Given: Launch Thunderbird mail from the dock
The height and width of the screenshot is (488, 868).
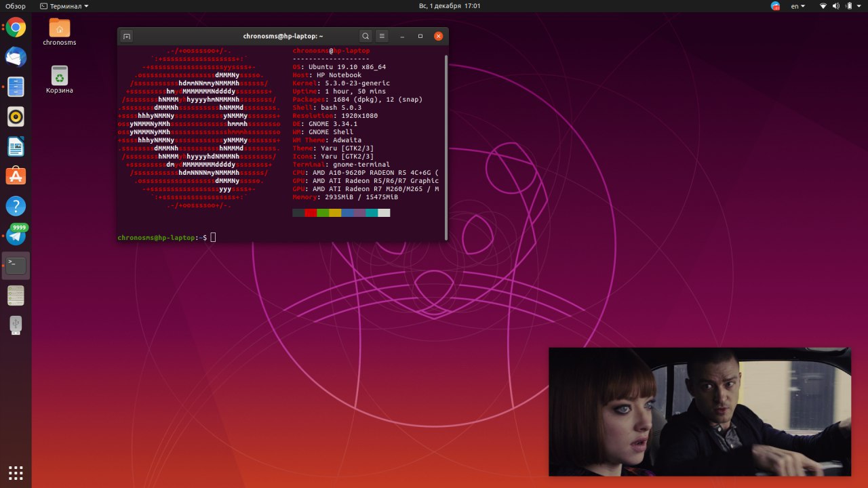Looking at the screenshot, I should point(16,58).
